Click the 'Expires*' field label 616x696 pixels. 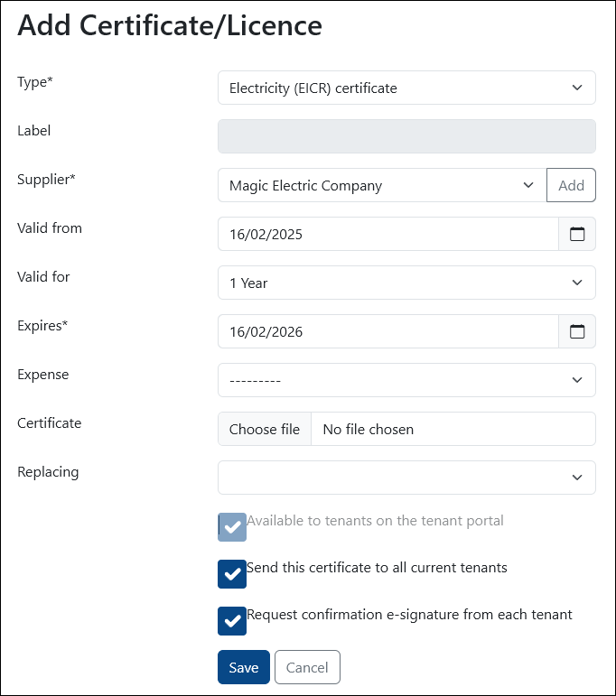click(x=42, y=325)
